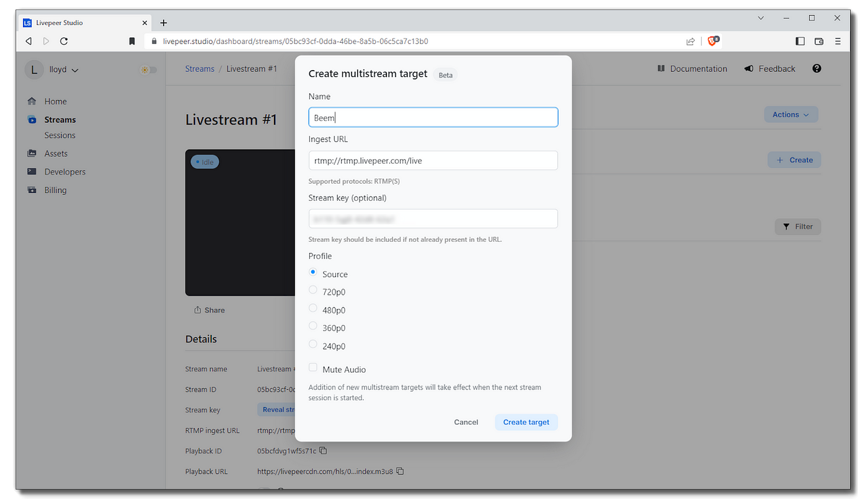Open the browser hamburger menu
Image resolution: width=868 pixels, height=503 pixels.
point(838,42)
